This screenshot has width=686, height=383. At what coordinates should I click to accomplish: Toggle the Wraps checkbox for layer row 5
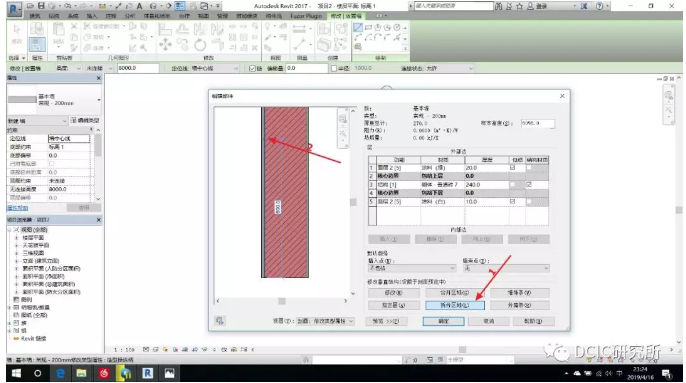[x=512, y=201]
